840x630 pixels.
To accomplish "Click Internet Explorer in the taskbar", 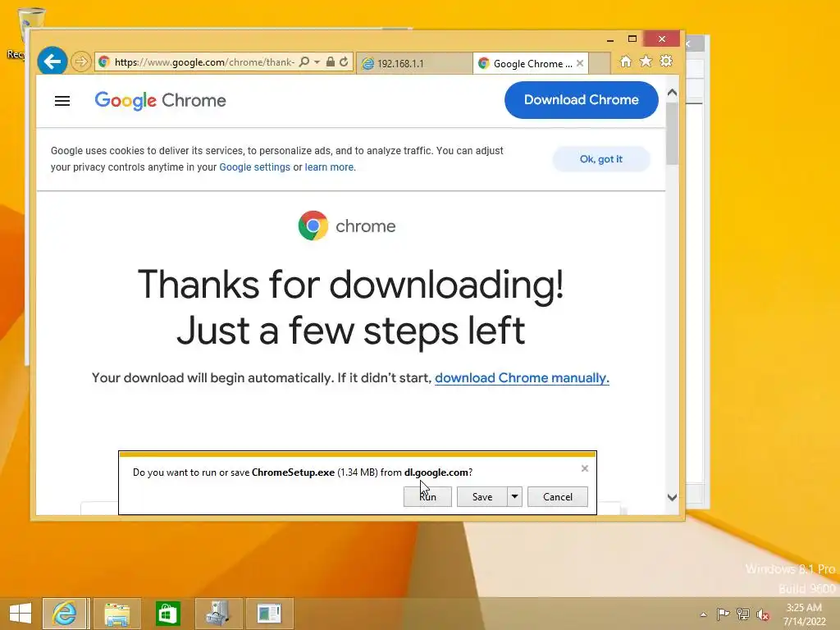I will pos(66,614).
